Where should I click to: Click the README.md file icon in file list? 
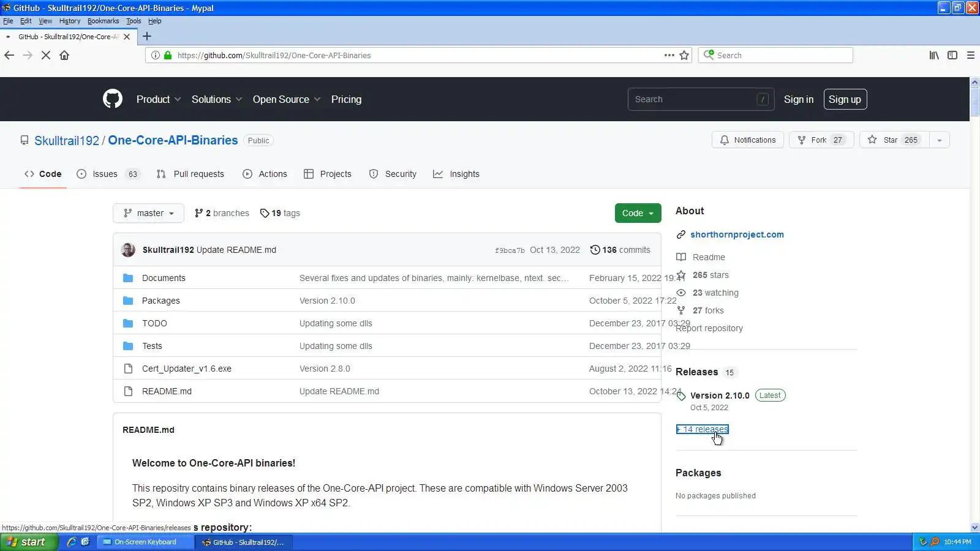tap(128, 391)
